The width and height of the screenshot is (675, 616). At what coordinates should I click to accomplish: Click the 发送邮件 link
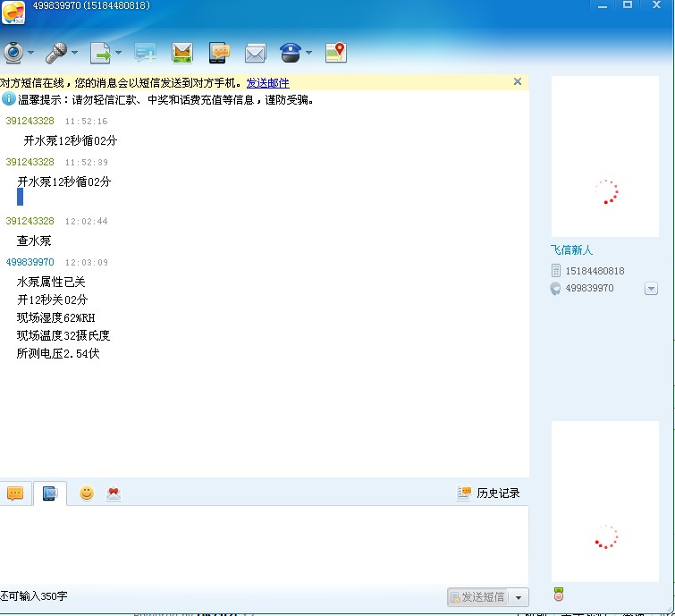(x=267, y=82)
